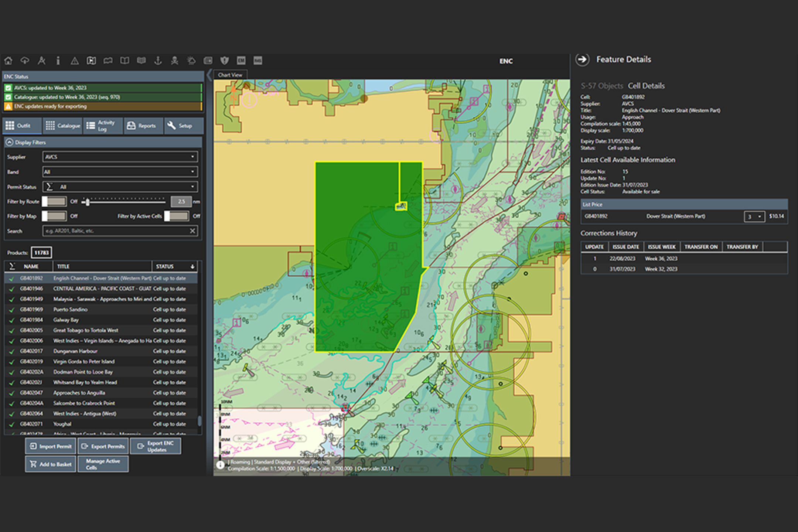Image resolution: width=798 pixels, height=532 pixels.
Task: Select the 22/08/2023 correction history row
Action: (x=684, y=259)
